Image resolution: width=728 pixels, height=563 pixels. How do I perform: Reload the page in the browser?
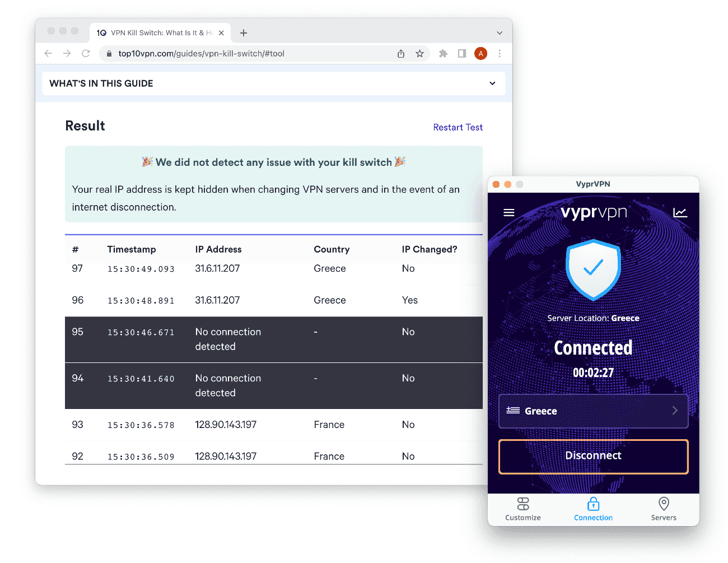[x=86, y=53]
